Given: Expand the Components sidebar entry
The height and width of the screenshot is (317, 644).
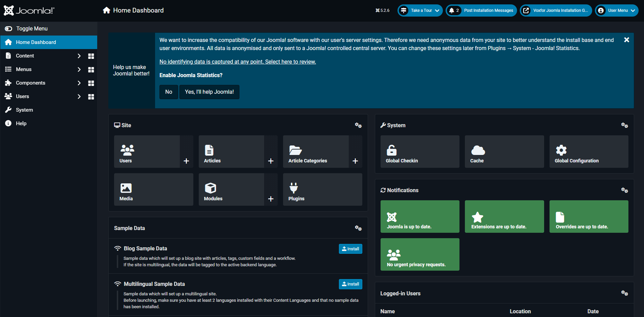Looking at the screenshot, I should [x=30, y=83].
